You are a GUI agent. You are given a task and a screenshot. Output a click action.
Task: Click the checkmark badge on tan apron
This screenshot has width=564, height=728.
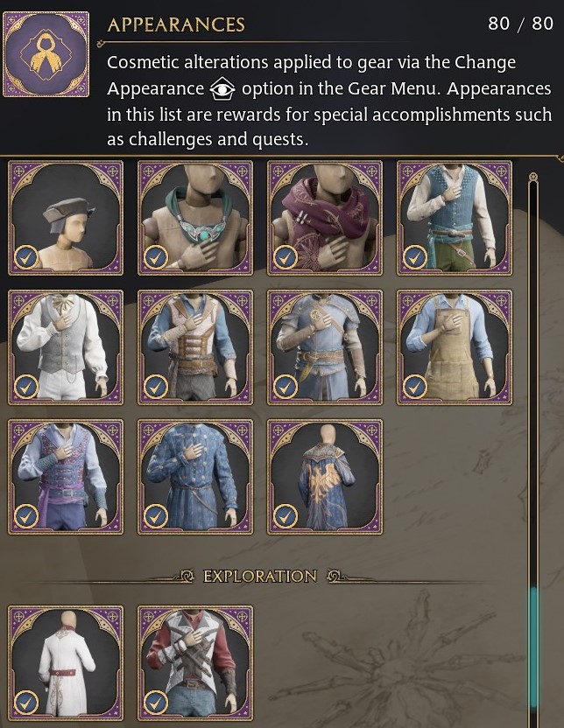coord(414,386)
